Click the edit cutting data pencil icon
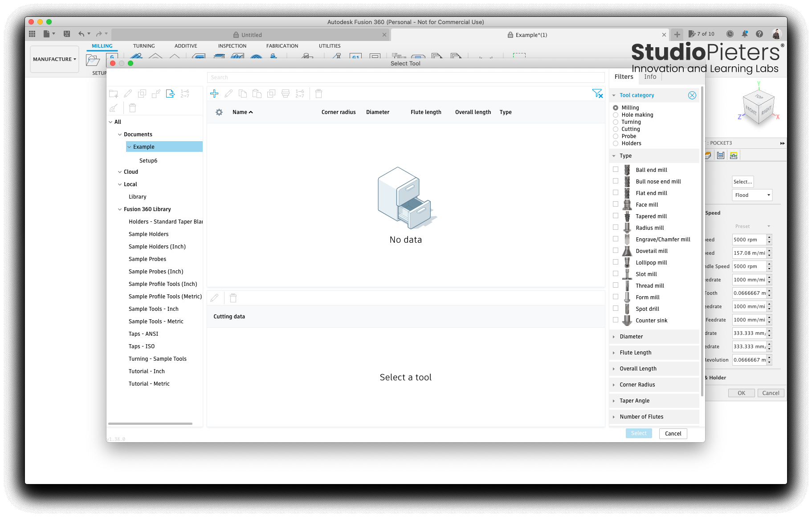The height and width of the screenshot is (517, 812). click(x=214, y=298)
